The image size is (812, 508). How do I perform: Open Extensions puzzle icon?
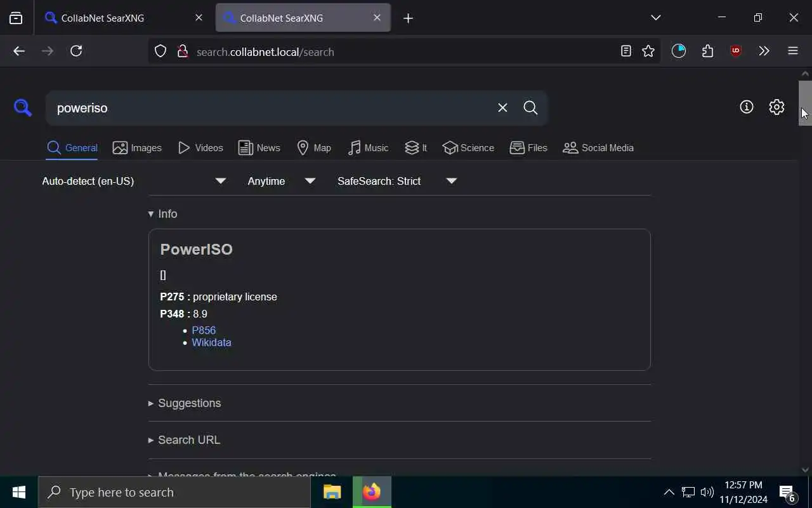pyautogui.click(x=708, y=51)
